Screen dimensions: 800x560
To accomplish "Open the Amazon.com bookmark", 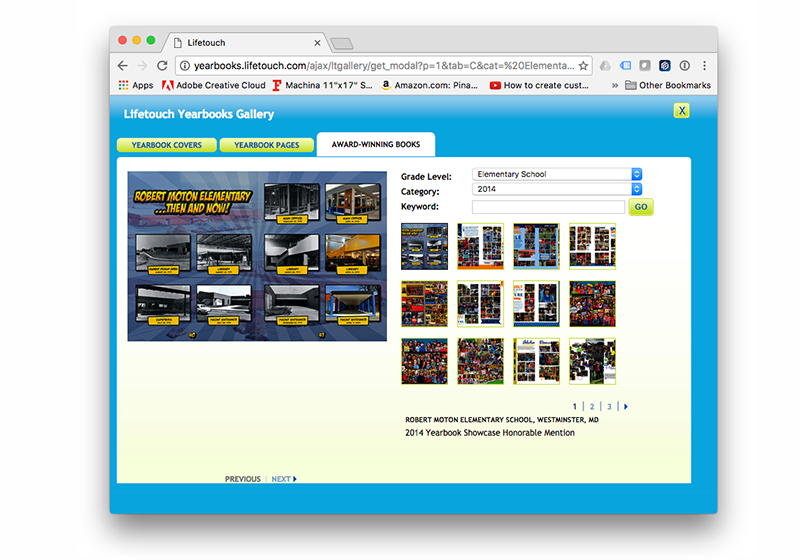I will 430,85.
